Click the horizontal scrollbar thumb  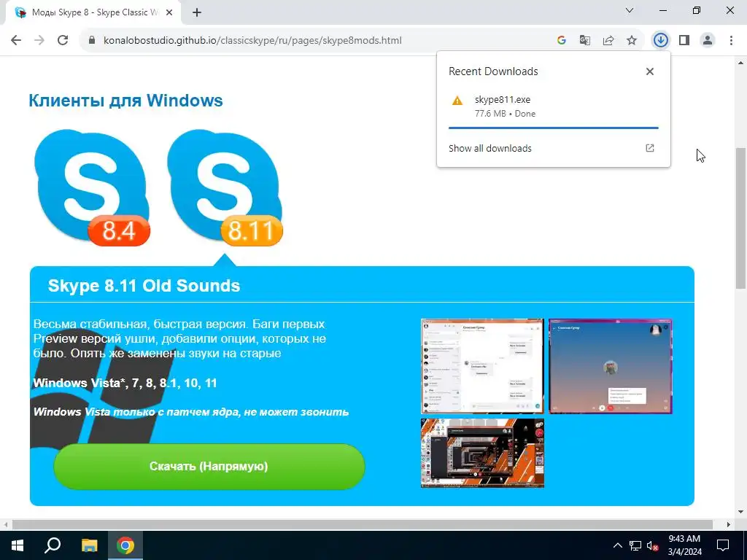[363, 524]
